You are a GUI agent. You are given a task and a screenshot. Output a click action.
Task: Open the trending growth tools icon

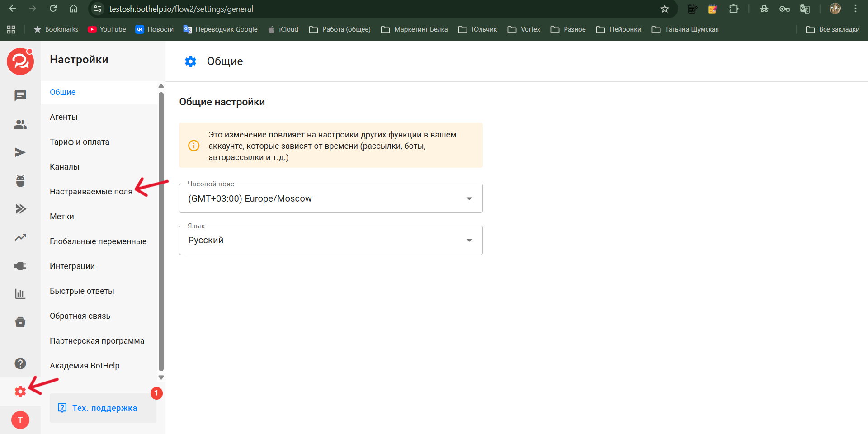click(x=20, y=237)
